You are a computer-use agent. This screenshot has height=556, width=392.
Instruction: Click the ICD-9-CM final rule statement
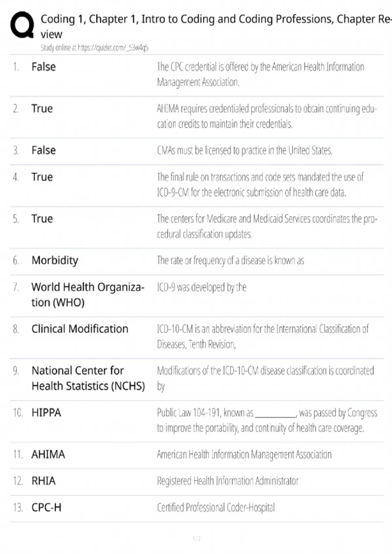260,184
